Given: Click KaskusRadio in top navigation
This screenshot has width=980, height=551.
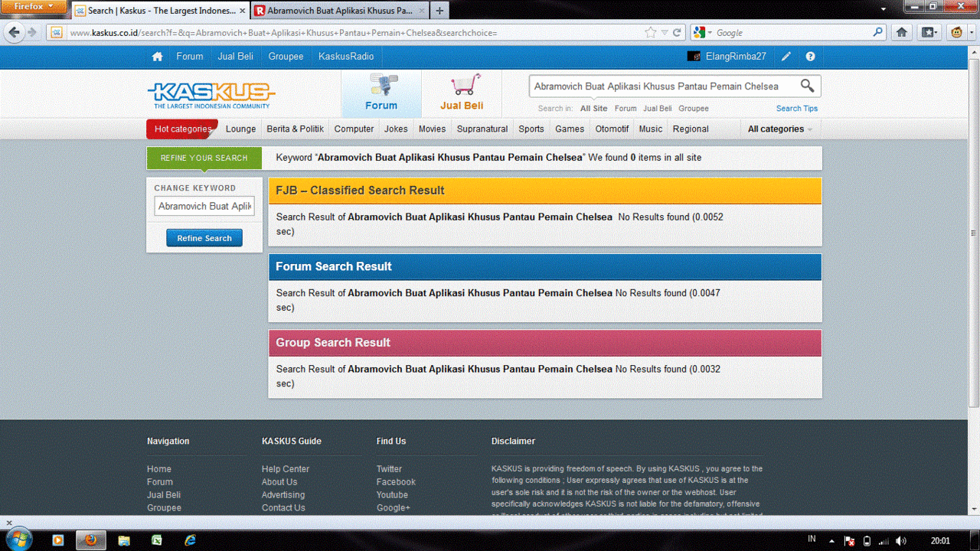Looking at the screenshot, I should (x=346, y=57).
